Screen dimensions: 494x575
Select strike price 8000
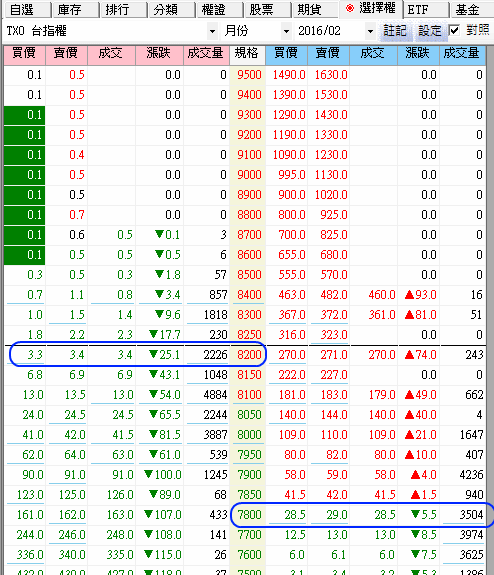point(249,435)
